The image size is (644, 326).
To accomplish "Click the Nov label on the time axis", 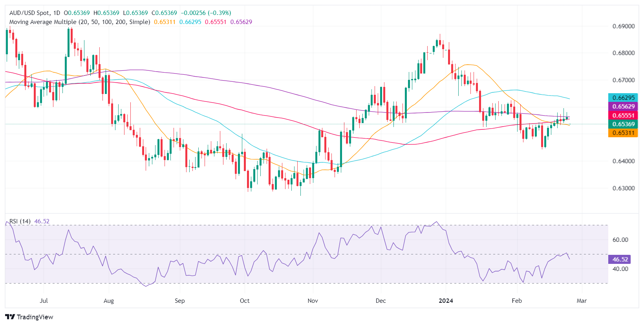I will click(313, 301).
